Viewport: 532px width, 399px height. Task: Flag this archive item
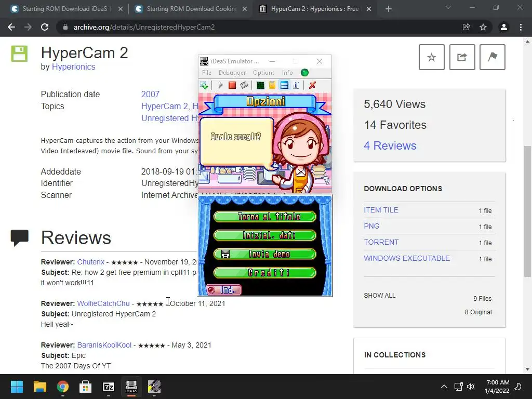coord(493,57)
